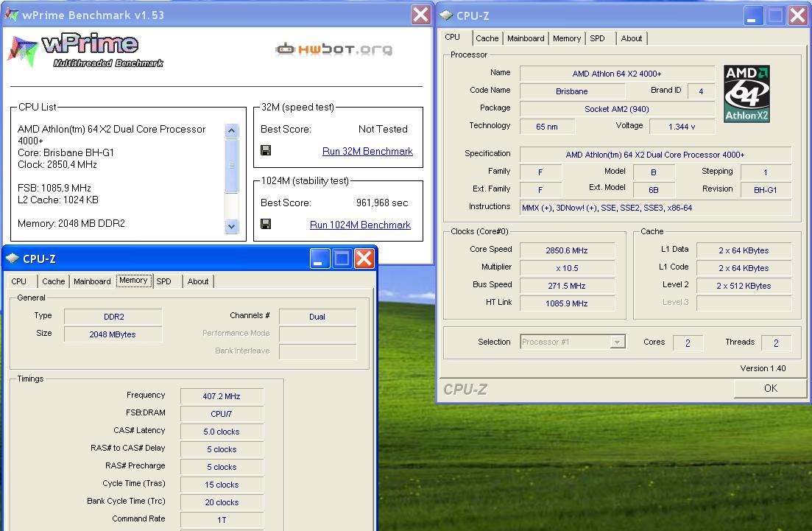Viewport: 812px width, 531px height.
Task: Click the Channels # value Dual
Action: [317, 317]
